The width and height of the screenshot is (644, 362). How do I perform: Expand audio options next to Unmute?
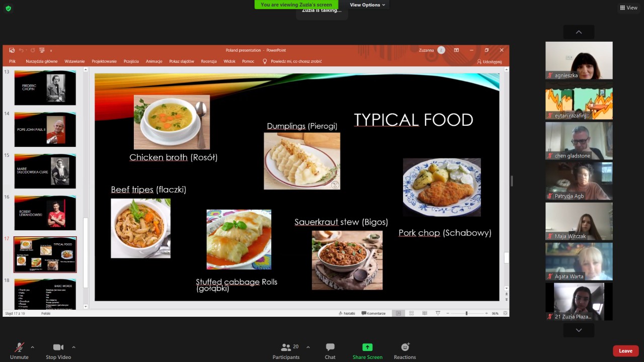click(x=33, y=347)
